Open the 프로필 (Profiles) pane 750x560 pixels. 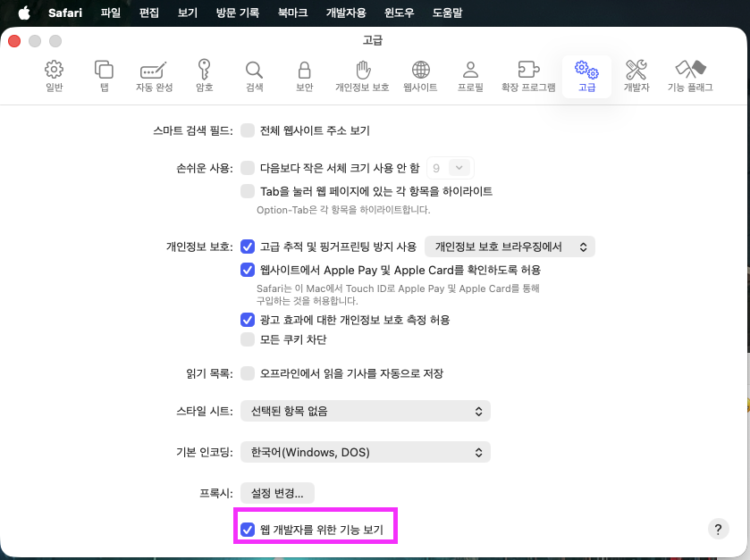pos(470,77)
